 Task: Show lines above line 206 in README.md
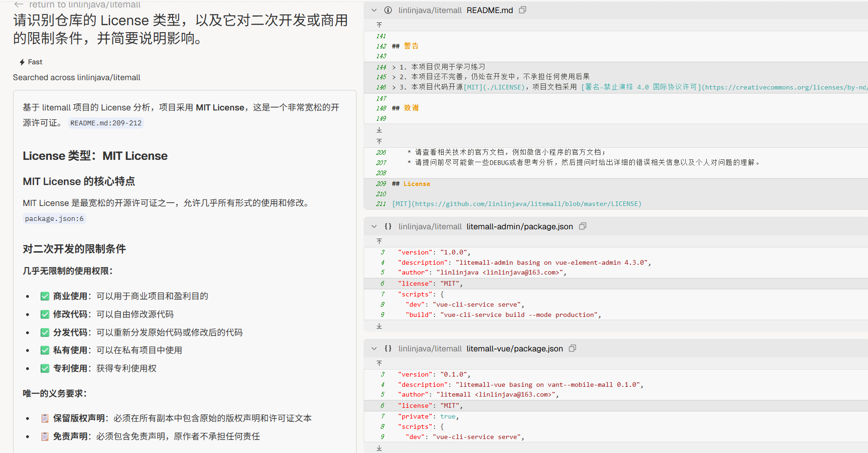(379, 141)
